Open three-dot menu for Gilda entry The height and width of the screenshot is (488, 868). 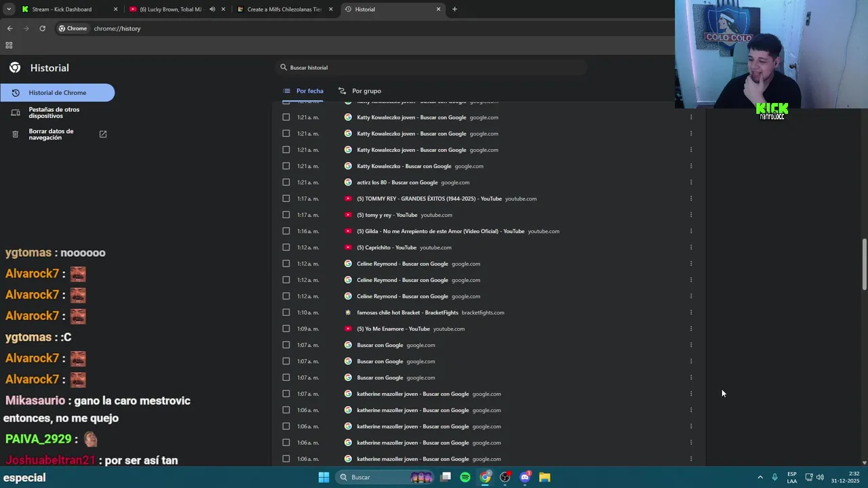tap(691, 231)
